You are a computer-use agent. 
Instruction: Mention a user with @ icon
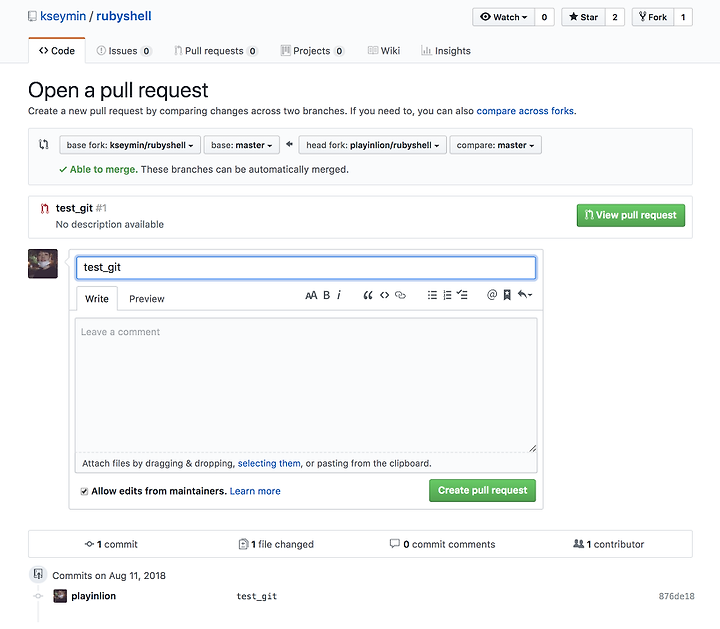(492, 295)
